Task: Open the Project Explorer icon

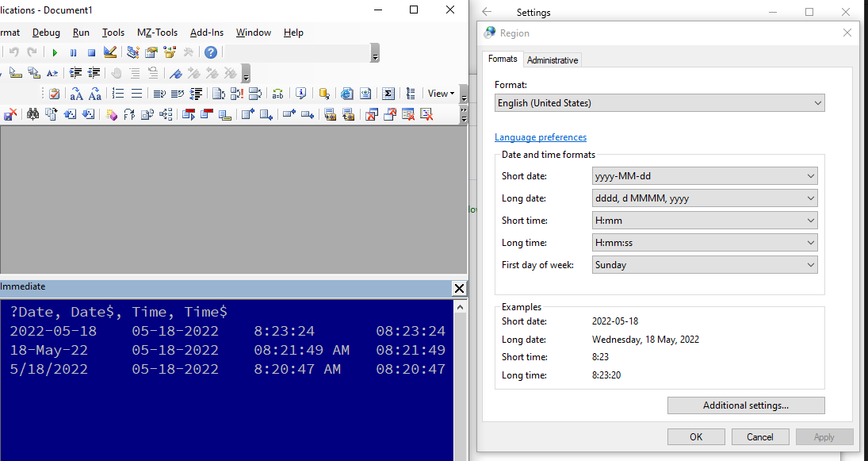Action: [132, 52]
